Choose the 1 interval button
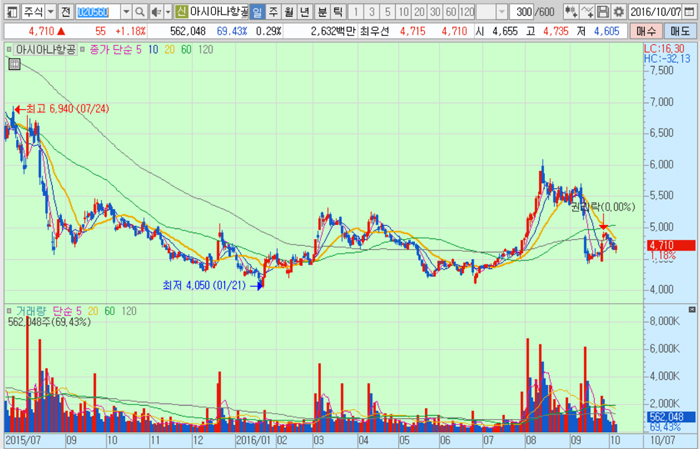The height and width of the screenshot is (449, 700). [355, 12]
